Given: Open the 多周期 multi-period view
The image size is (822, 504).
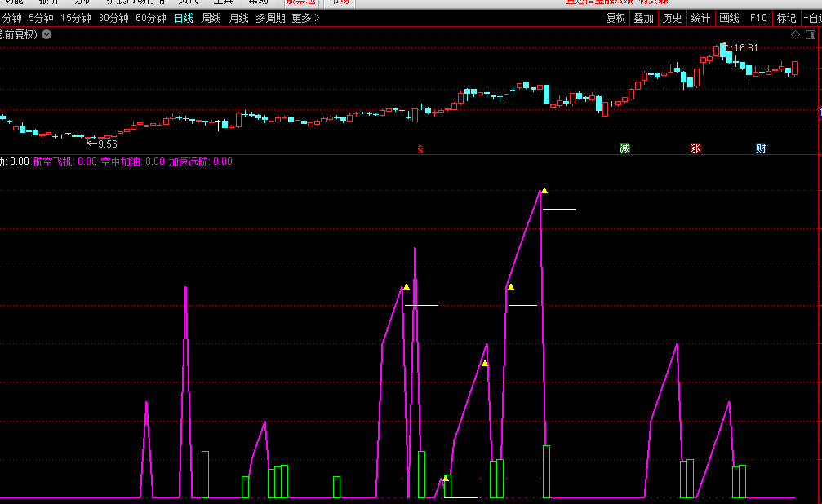Looking at the screenshot, I should (x=270, y=18).
